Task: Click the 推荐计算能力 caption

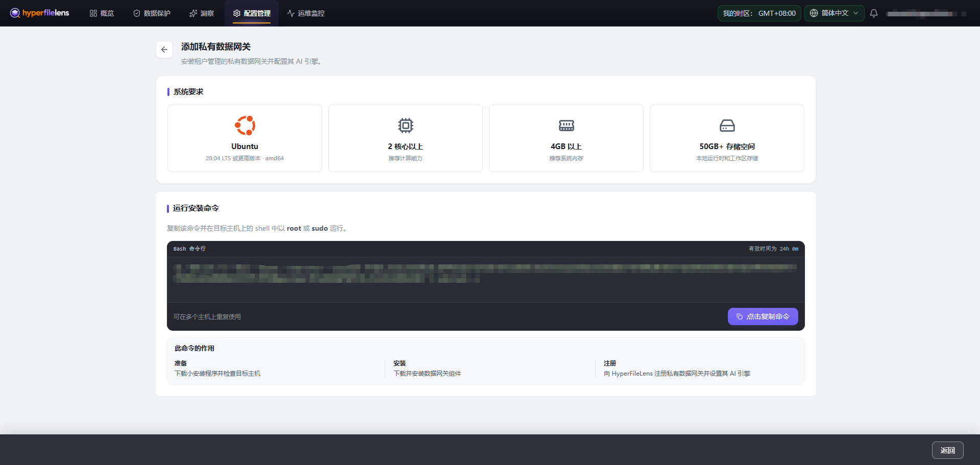Action: click(x=406, y=158)
